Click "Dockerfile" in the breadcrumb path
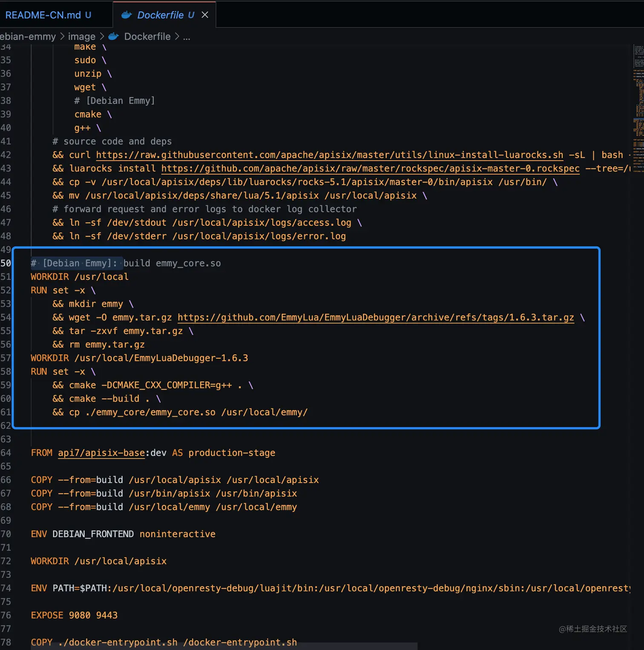 click(147, 36)
